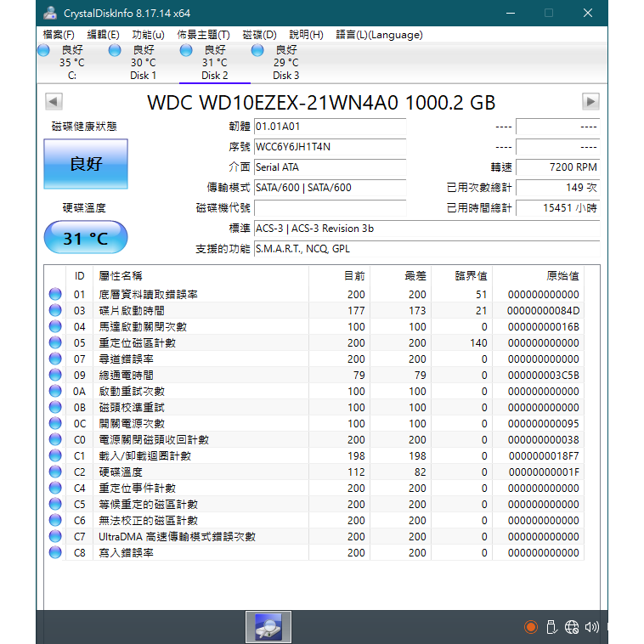Click the status orb for attribute C7
The image size is (644, 644).
point(55,536)
